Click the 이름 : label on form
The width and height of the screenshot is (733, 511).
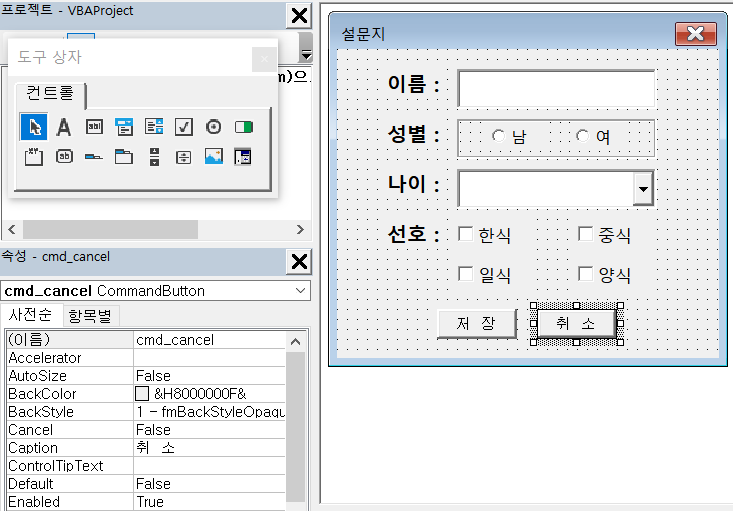(414, 84)
